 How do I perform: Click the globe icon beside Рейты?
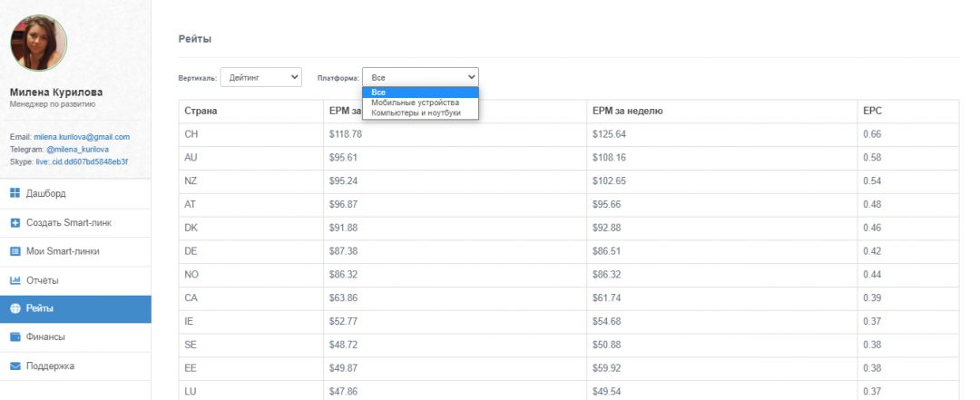point(15,308)
